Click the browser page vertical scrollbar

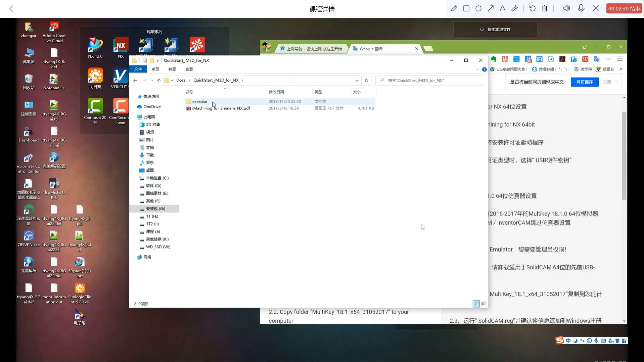click(x=624, y=154)
